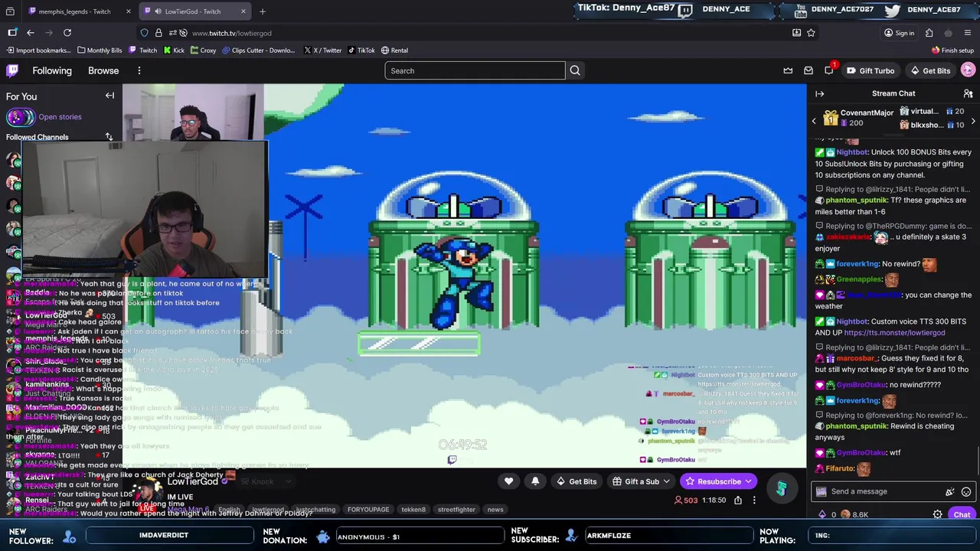980x551 pixels.
Task: Share the stream icon
Action: coord(738,500)
